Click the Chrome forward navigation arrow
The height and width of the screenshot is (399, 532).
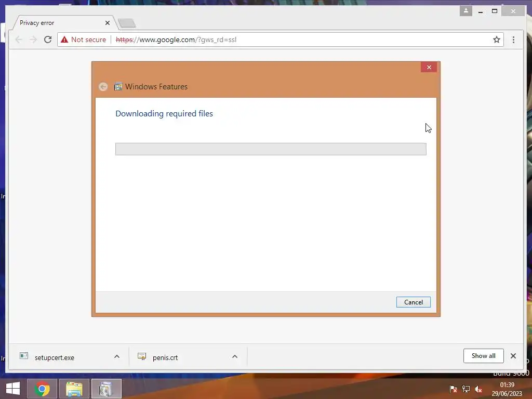[33, 39]
